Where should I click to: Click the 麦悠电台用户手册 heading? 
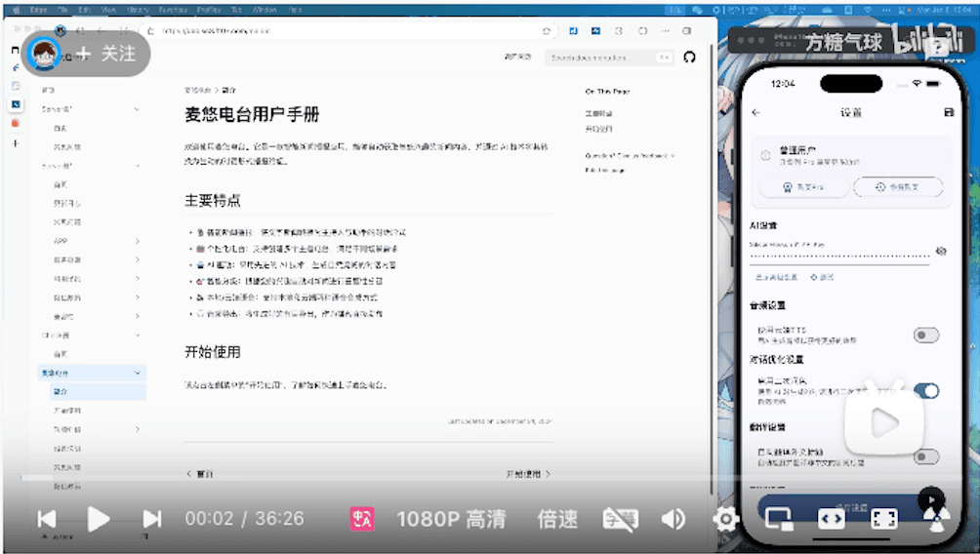[252, 114]
